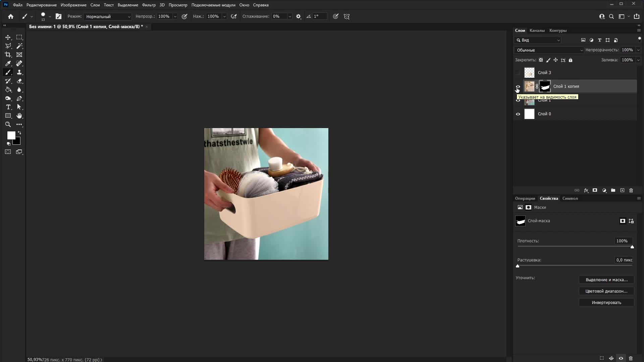Click the white foreground color swatch
644x362 pixels.
point(11,135)
